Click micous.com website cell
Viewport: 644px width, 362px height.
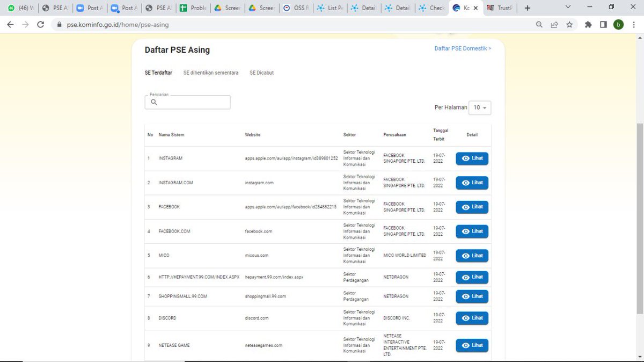pyautogui.click(x=257, y=256)
